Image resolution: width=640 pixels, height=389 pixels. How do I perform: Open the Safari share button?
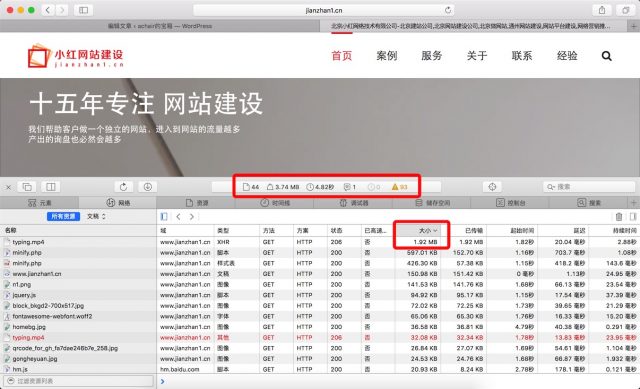pyautogui.click(x=602, y=10)
